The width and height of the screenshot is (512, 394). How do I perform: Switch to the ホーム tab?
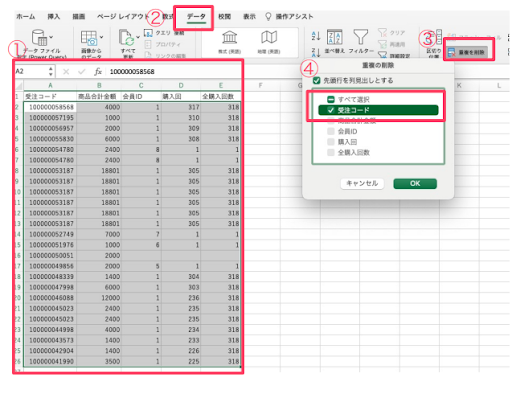[x=26, y=16]
